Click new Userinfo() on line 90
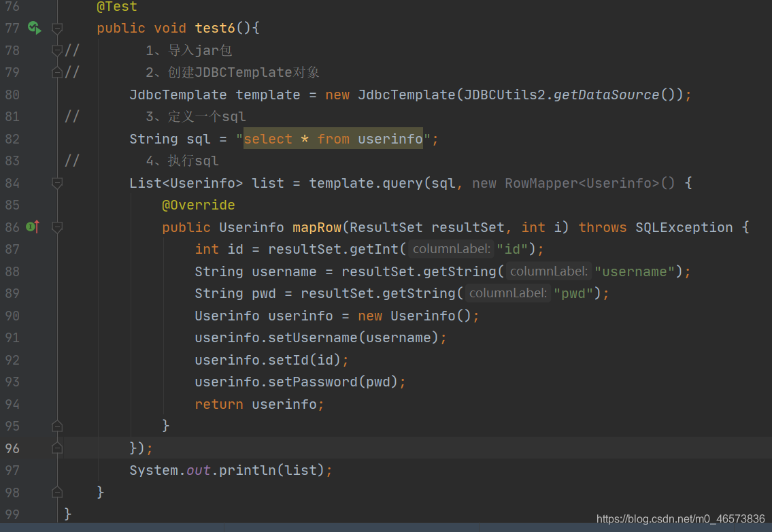The image size is (772, 532). (x=414, y=316)
